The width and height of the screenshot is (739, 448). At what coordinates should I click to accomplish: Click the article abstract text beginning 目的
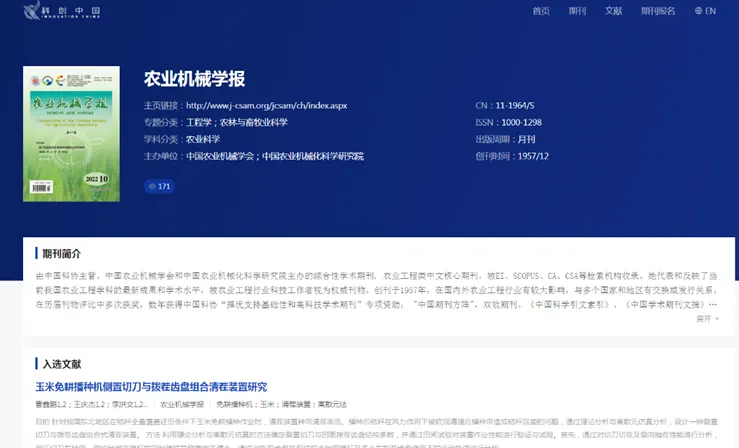pos(377,432)
